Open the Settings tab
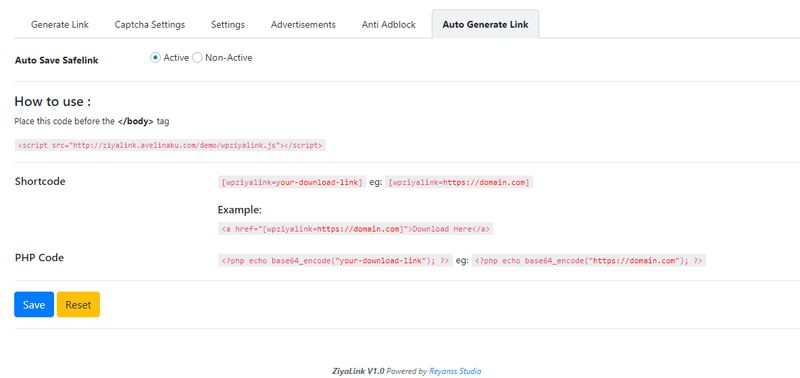Screen dimensions: 800x378 point(228,24)
